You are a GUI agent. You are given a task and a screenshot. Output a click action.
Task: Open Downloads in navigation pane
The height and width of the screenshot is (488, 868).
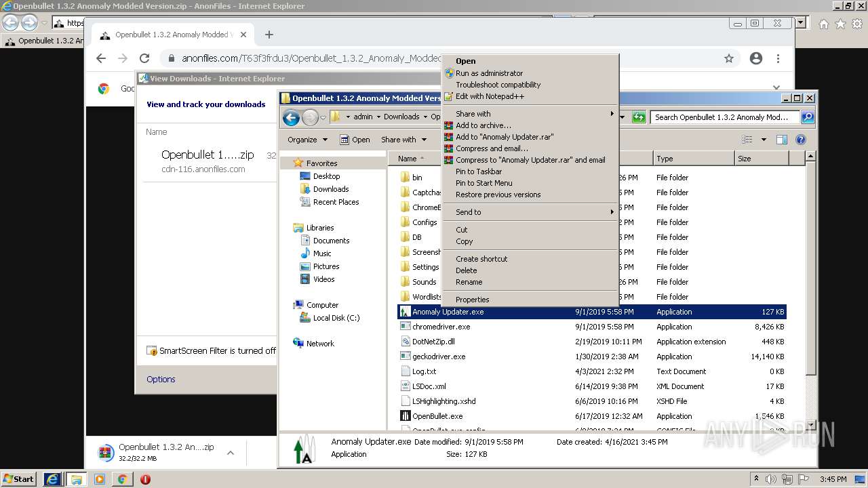[331, 189]
